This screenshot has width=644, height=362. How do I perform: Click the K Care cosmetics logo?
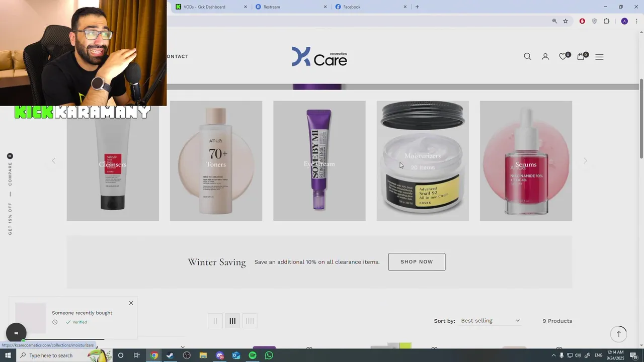pyautogui.click(x=319, y=57)
